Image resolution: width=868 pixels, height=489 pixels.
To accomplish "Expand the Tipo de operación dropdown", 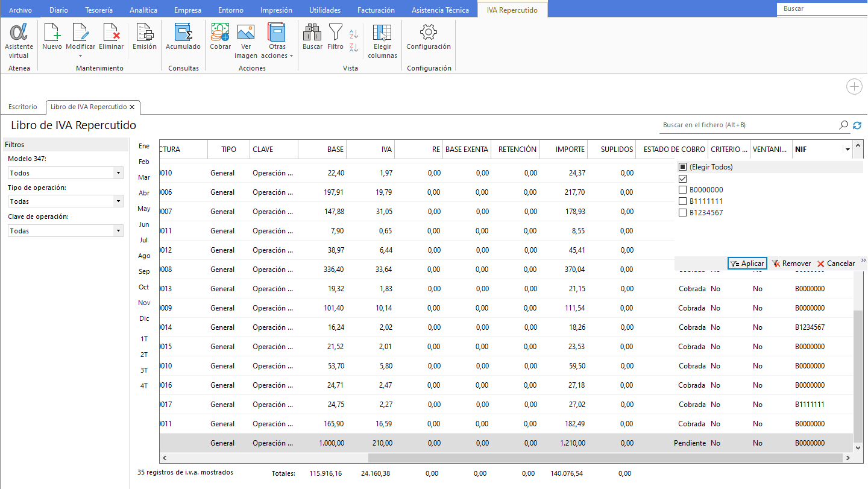I will pos(118,201).
